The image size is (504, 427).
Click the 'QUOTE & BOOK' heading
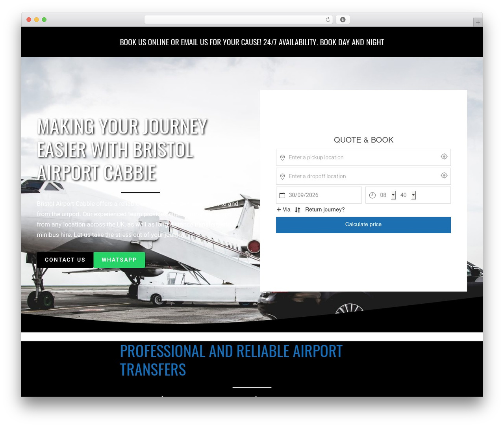pos(363,140)
